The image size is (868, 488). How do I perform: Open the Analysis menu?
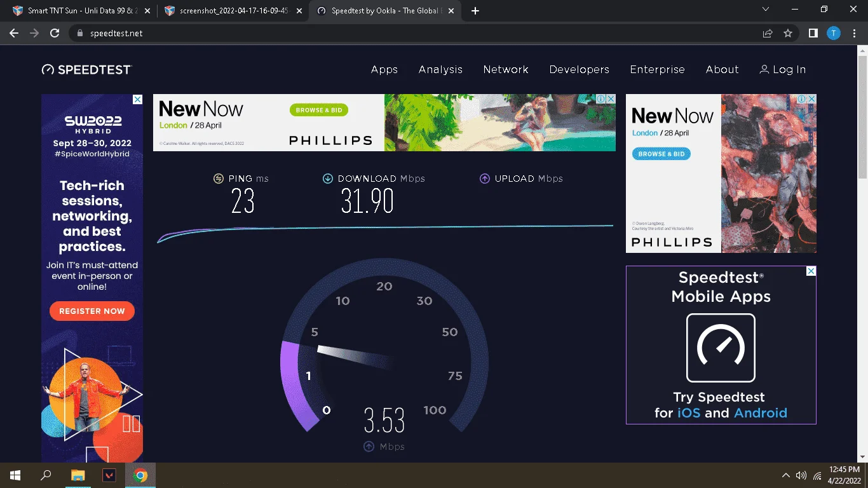click(x=440, y=69)
